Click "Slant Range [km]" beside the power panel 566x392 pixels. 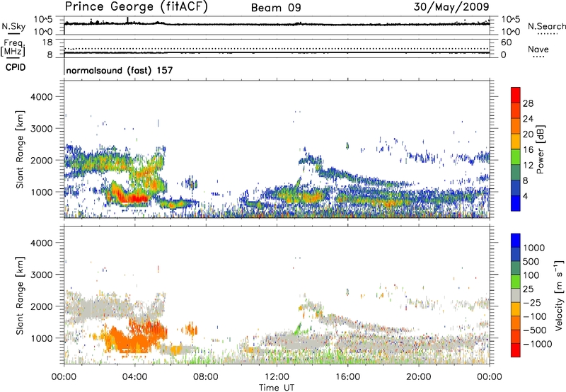pos(20,149)
